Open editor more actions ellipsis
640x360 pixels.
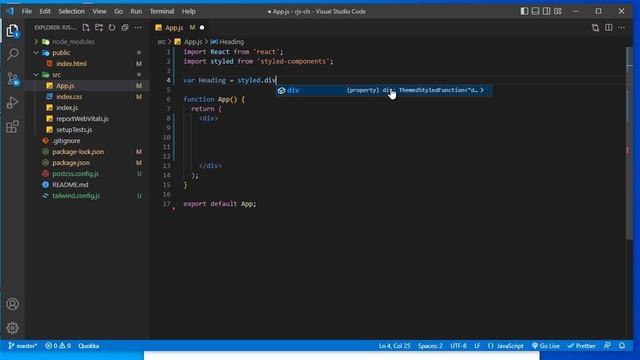click(622, 28)
